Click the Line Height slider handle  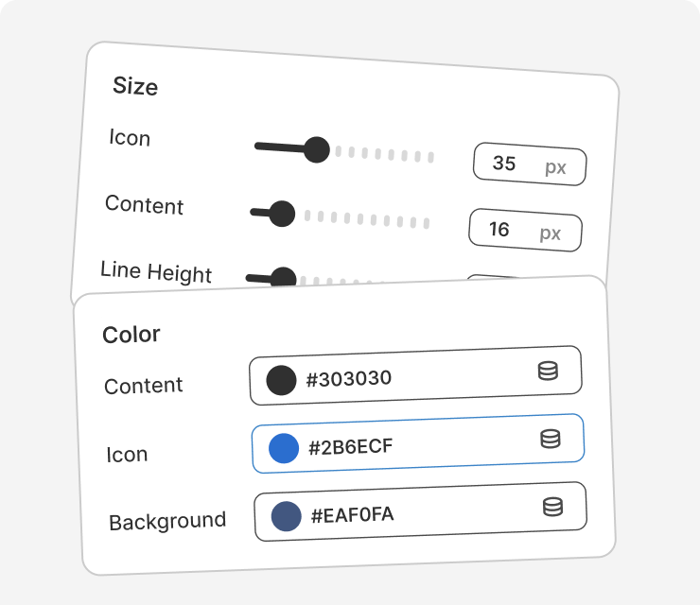[x=282, y=278]
